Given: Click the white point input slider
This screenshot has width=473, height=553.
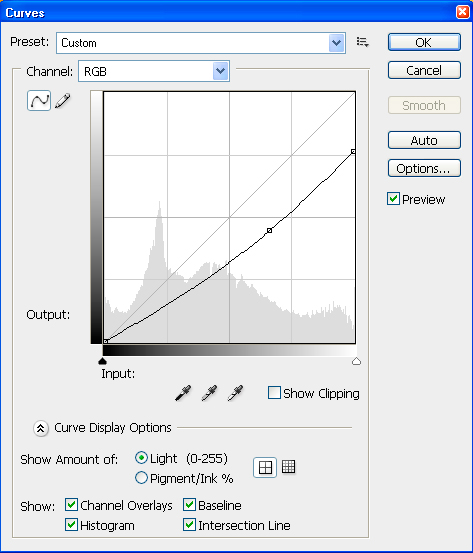Looking at the screenshot, I should click(356, 361).
